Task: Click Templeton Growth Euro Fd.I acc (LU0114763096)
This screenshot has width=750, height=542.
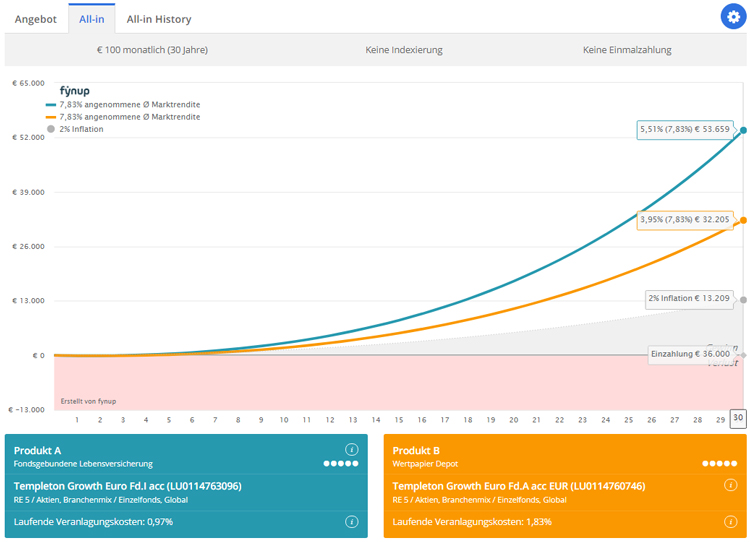Action: [x=127, y=486]
